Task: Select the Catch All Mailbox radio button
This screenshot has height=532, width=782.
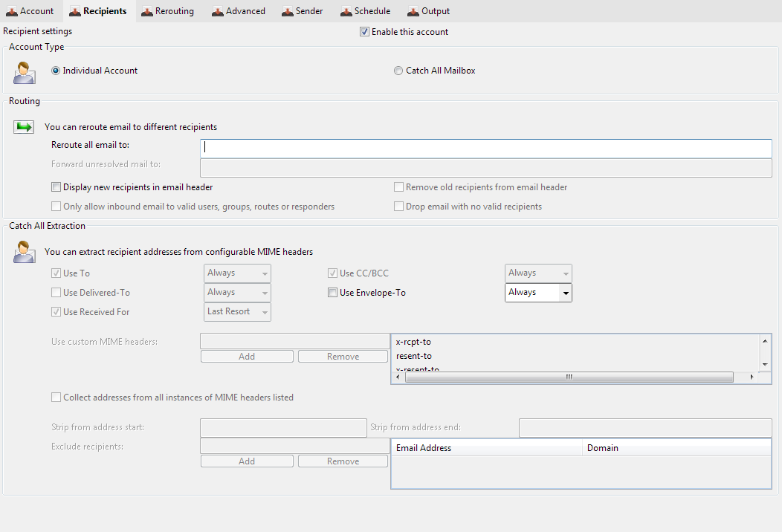Action: (398, 71)
